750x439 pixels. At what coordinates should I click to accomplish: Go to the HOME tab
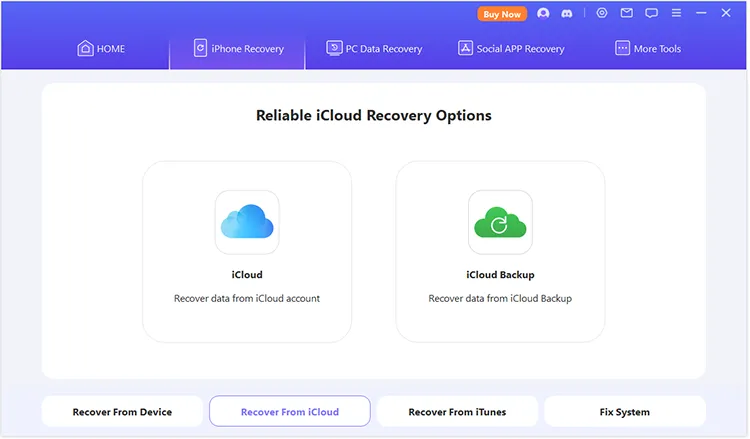[x=101, y=48]
